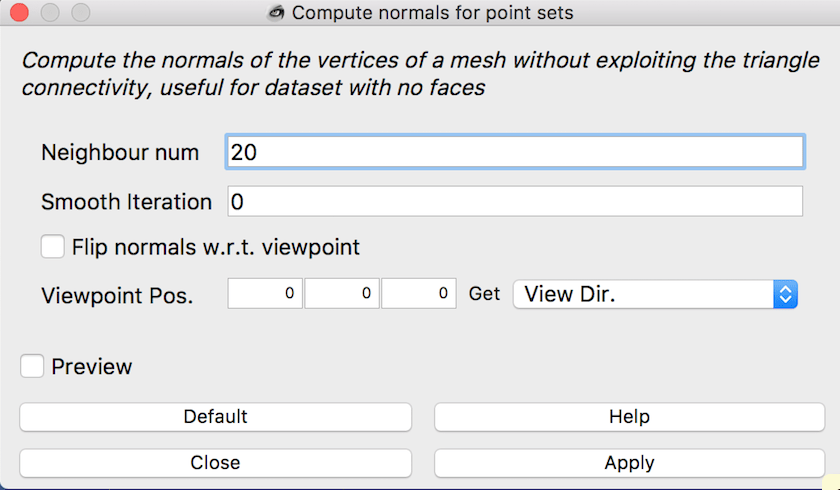The height and width of the screenshot is (490, 840).
Task: Click the Close button at bottom
Action: (215, 463)
